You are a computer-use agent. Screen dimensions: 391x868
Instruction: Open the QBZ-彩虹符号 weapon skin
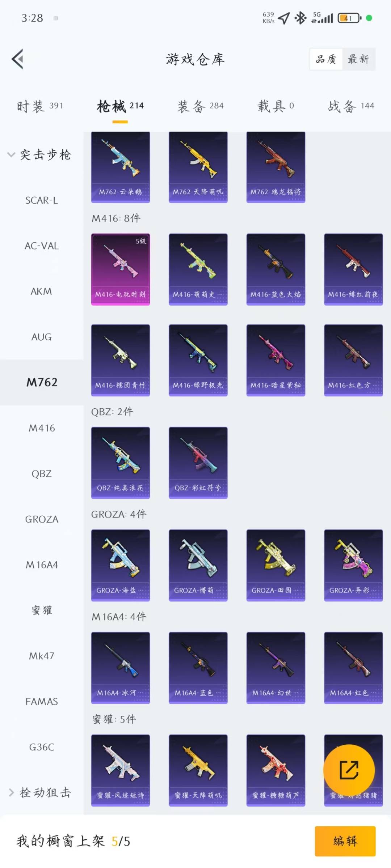pyautogui.click(x=198, y=463)
